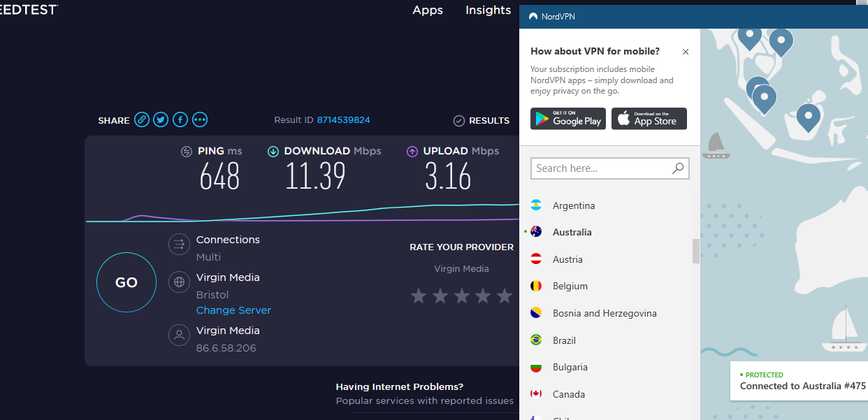Click the NordVPN logo in the title bar

coord(533,16)
